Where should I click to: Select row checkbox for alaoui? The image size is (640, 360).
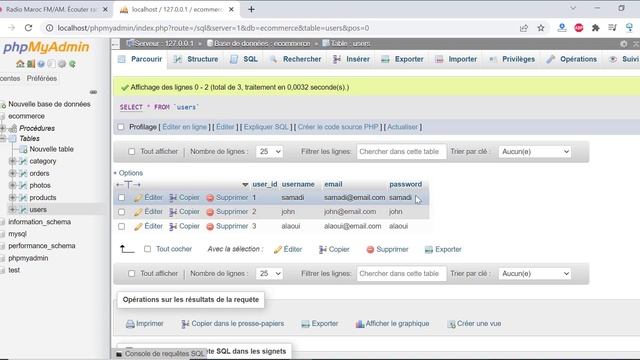[x=122, y=226]
